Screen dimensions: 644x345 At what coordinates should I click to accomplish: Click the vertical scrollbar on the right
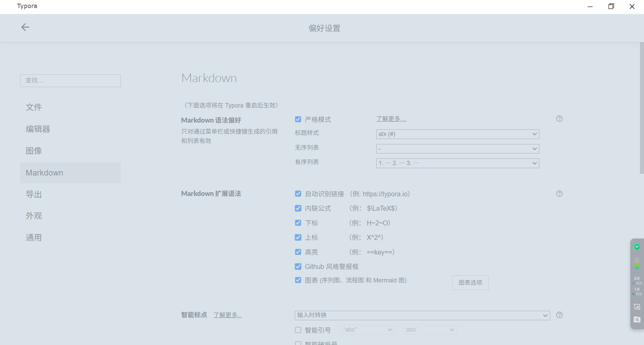[642, 108]
